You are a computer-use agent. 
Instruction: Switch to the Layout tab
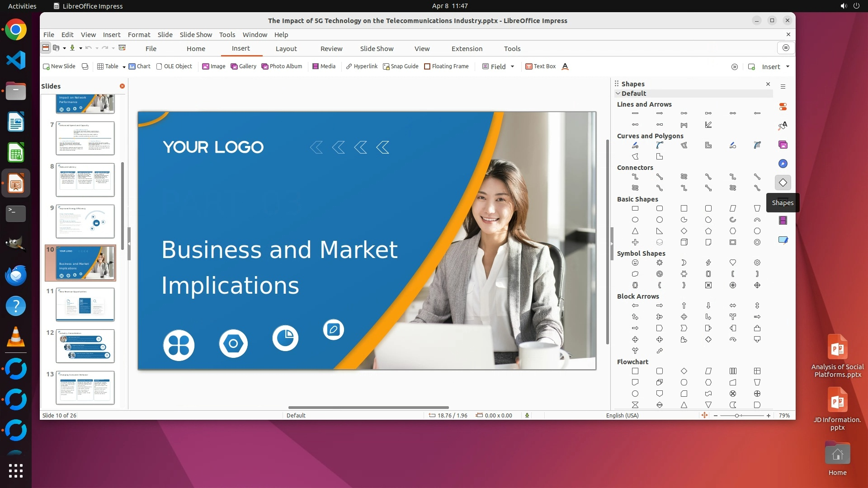click(286, 49)
